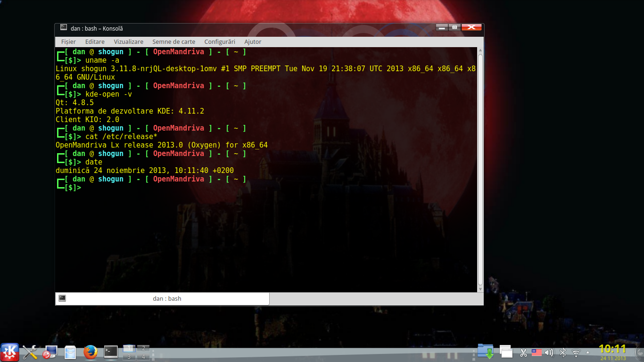644x362 pixels.
Task: Click the 10:11 panel clock
Action: [x=612, y=349]
